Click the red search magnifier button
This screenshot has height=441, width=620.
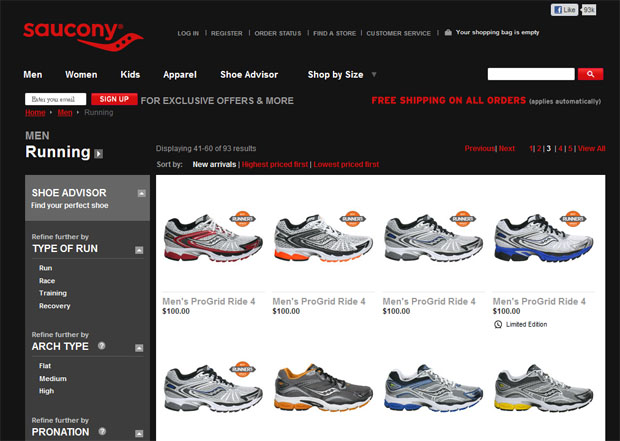(x=590, y=74)
